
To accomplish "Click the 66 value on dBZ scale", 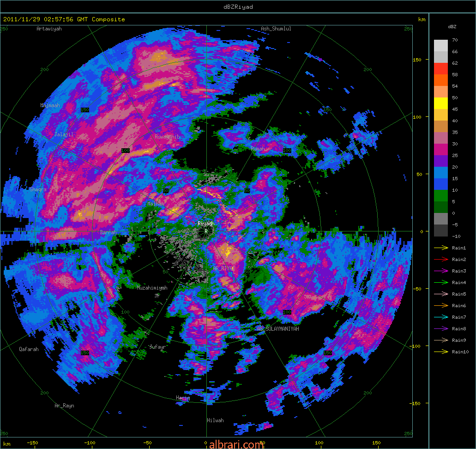I will click(455, 51).
